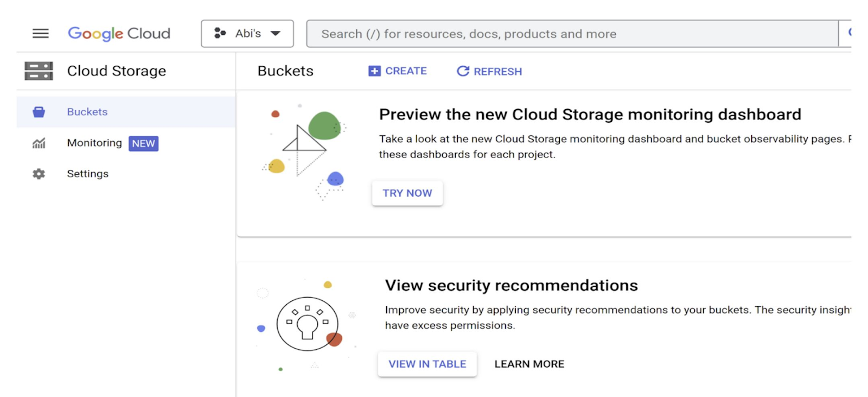Viewport: 868px width, 397px height.
Task: Click the Create plus icon
Action: click(x=374, y=71)
